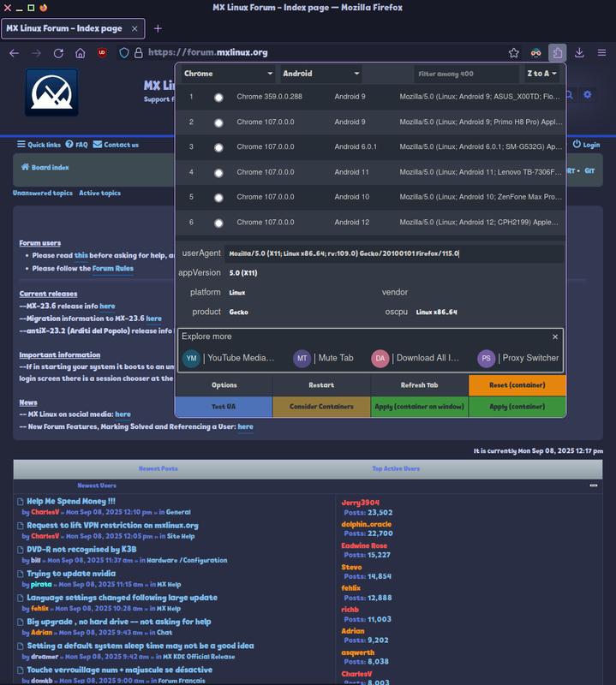Click the Options button

tap(224, 384)
